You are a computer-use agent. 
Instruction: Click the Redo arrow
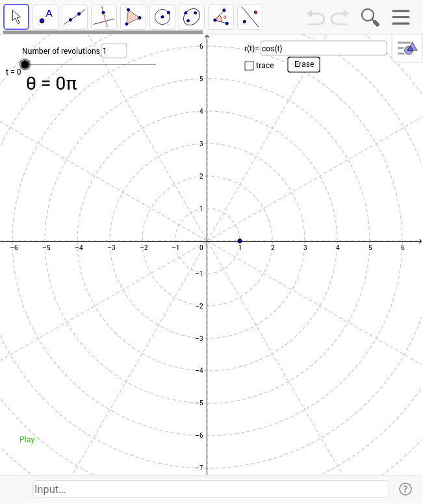pyautogui.click(x=340, y=18)
